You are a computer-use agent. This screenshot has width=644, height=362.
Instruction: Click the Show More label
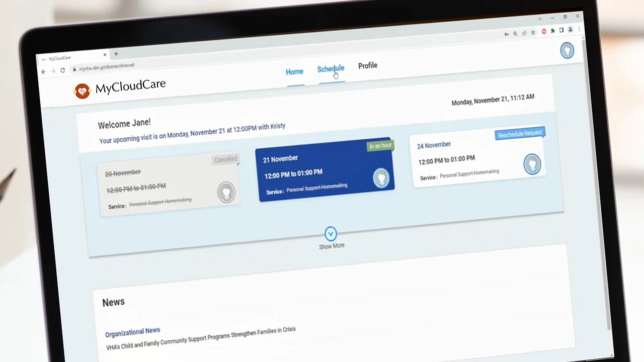point(332,246)
